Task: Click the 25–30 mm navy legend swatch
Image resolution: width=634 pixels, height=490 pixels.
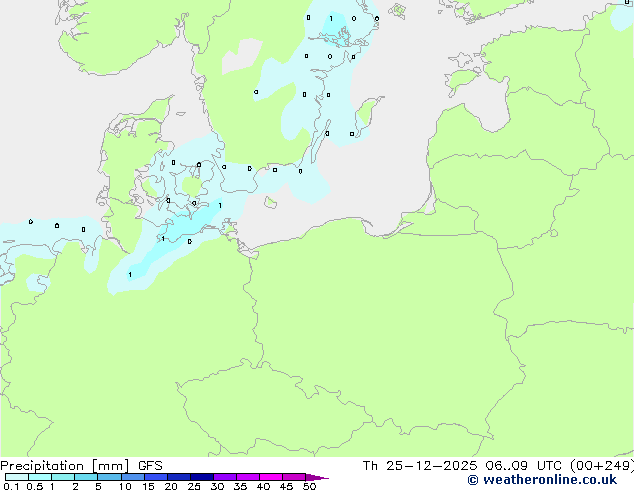Action: (202, 477)
